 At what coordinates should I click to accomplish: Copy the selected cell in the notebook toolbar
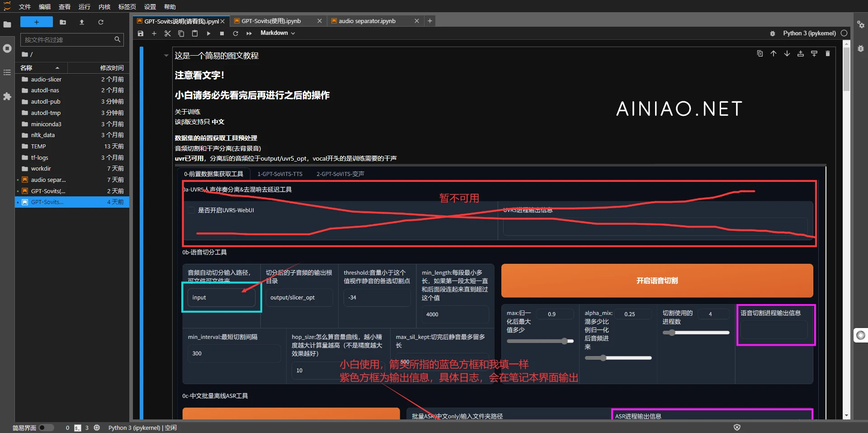[181, 33]
